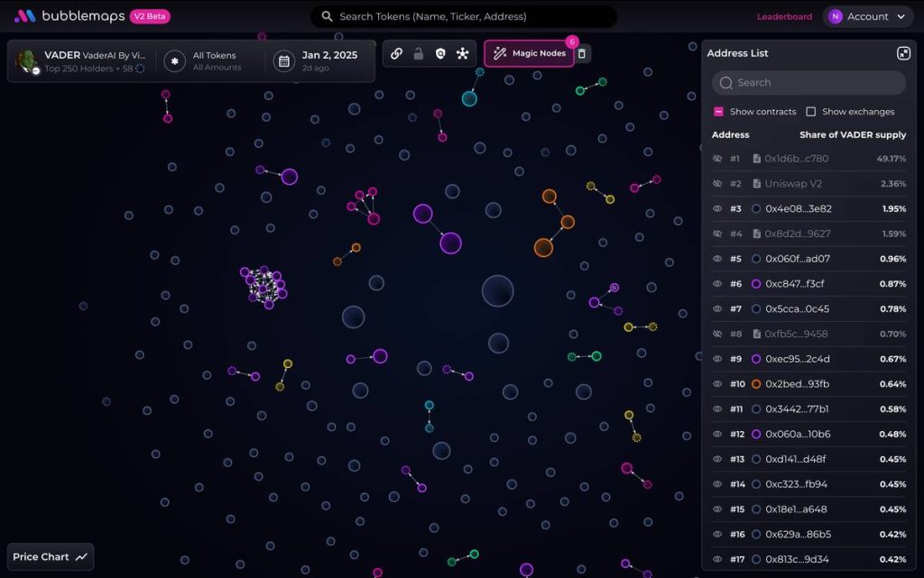Click the Magic Nodes button

tap(529, 53)
